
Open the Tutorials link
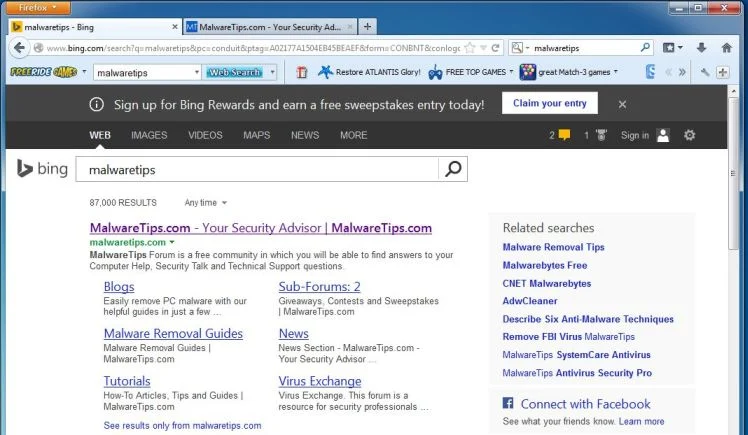pos(127,381)
